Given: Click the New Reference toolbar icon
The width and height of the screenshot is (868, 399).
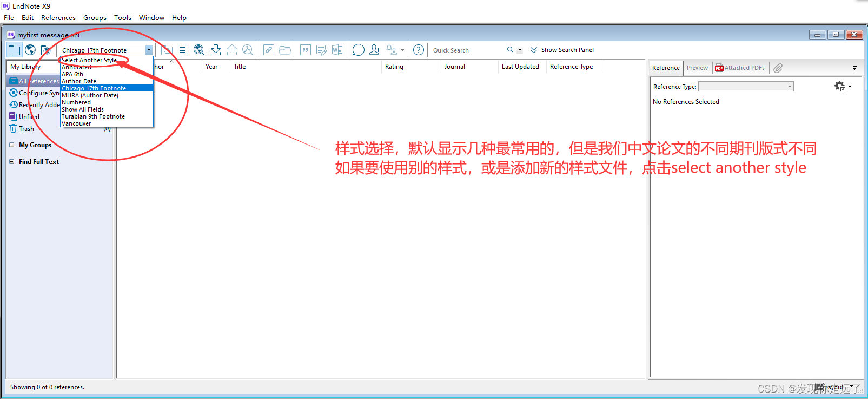Looking at the screenshot, I should pos(183,50).
